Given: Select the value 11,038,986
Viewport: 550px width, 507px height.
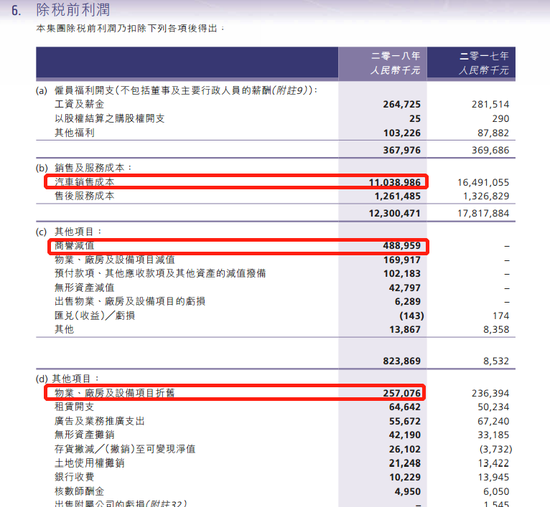Looking at the screenshot, I should point(395,182).
